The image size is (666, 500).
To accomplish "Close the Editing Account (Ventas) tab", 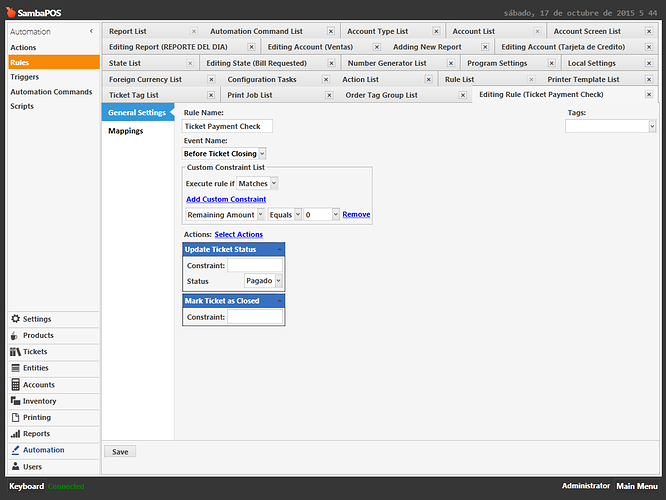I will (x=377, y=47).
